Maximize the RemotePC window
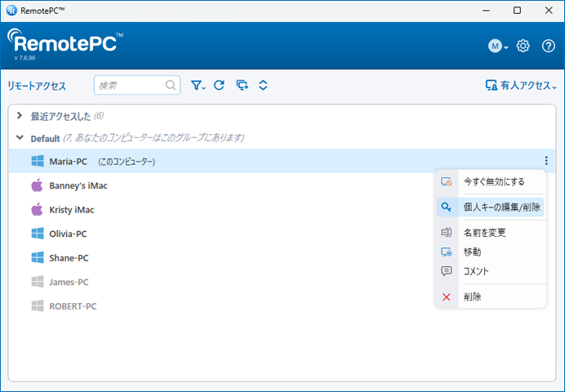The width and height of the screenshot is (565, 392). point(517,11)
